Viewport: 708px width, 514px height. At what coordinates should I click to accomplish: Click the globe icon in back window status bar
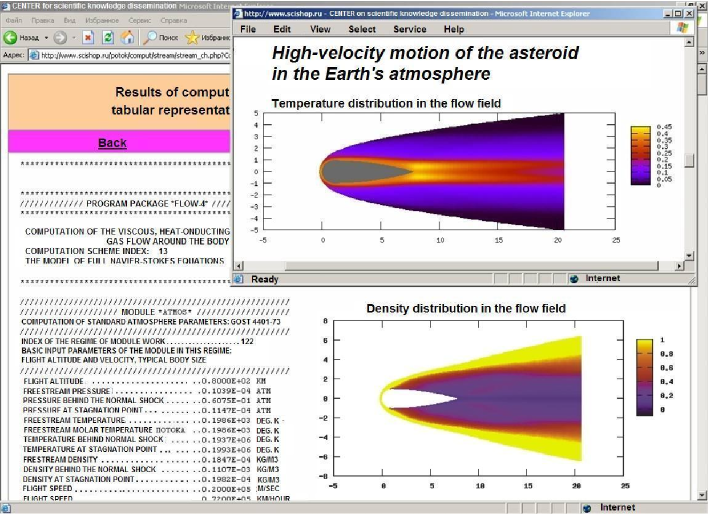(x=587, y=508)
